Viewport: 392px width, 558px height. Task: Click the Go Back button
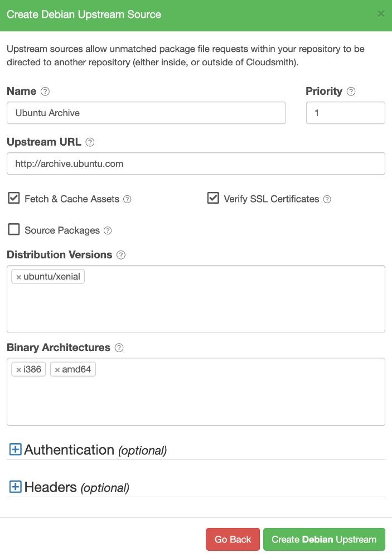[x=233, y=539]
